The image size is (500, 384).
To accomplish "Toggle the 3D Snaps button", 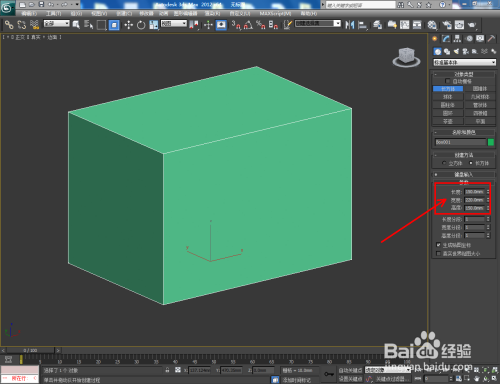I will [236, 25].
